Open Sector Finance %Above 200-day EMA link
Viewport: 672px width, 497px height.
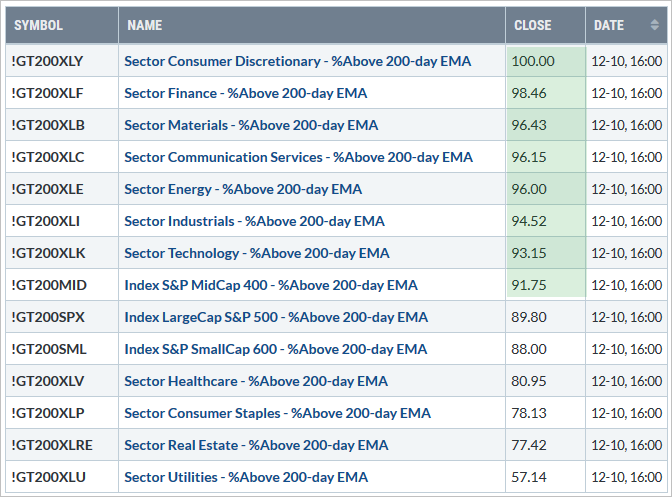tap(246, 93)
